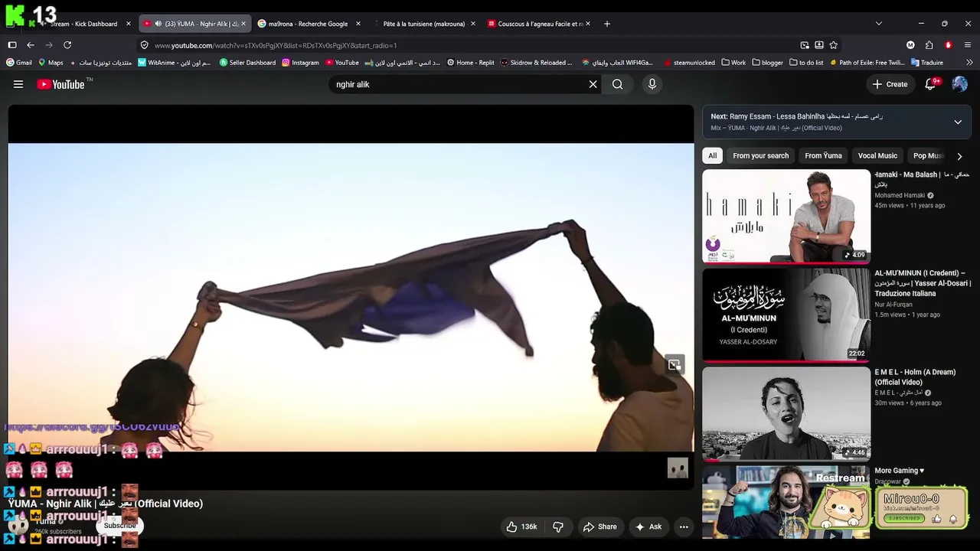Go back to the previous page
The height and width of the screenshot is (551, 980).
[31, 45]
